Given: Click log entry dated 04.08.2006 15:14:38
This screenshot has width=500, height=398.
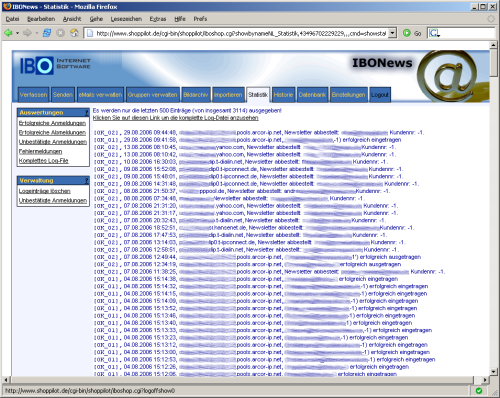Looking at the screenshot, I should (x=246, y=279).
